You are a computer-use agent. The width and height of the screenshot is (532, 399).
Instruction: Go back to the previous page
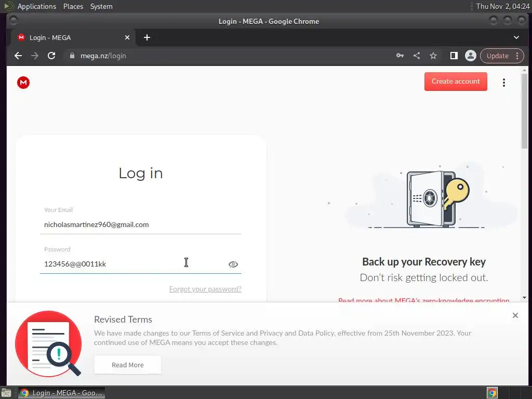[x=18, y=56]
